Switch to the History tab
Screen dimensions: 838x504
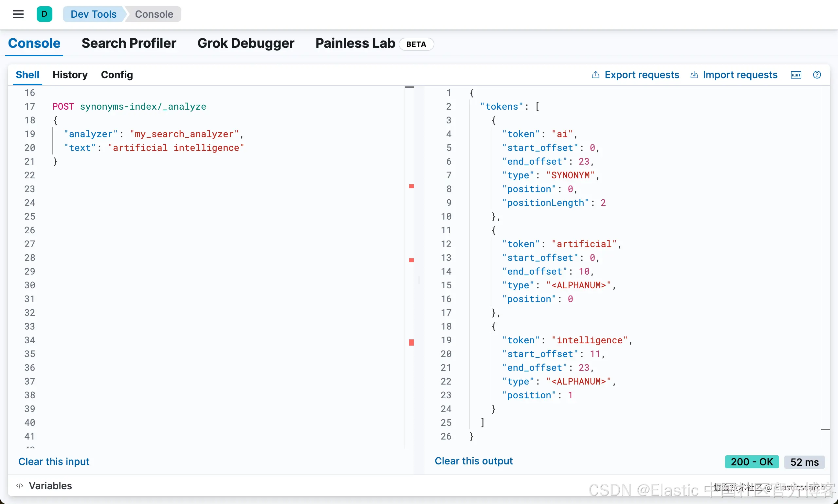70,75
